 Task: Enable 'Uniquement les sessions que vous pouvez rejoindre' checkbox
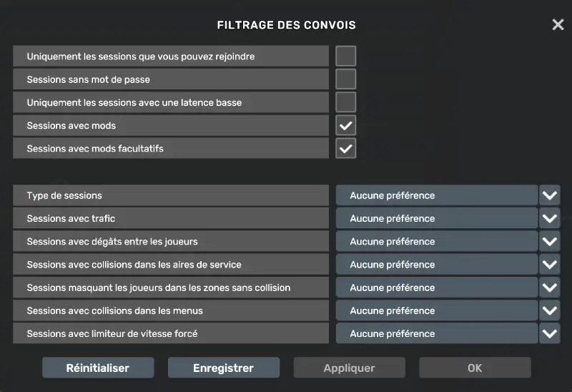pyautogui.click(x=346, y=56)
